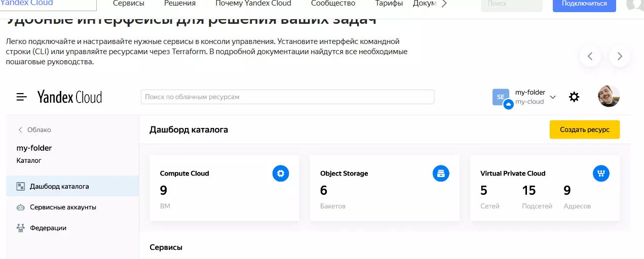Click the Virtual Private Cloud network icon

tap(601, 174)
